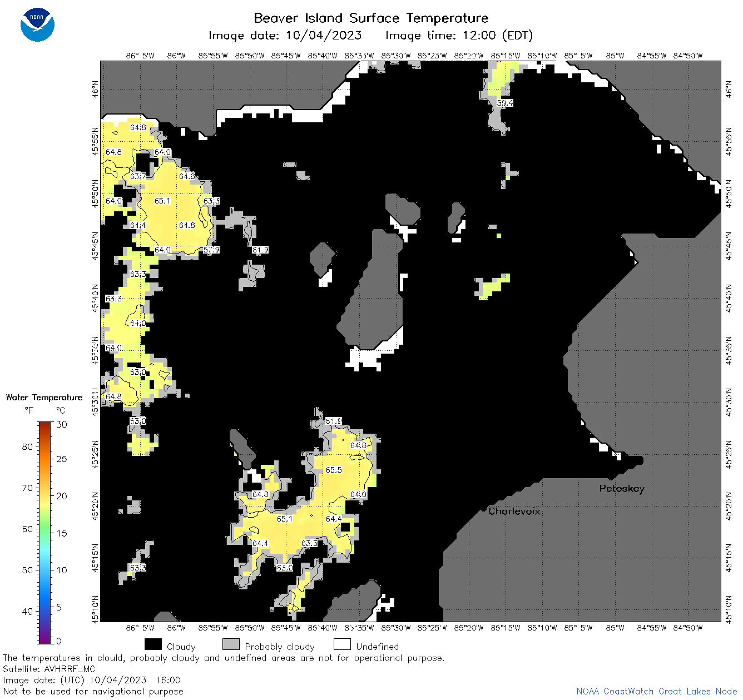743x700 pixels.
Task: Click the 0 tick on Celsius scale
Action: pyautogui.click(x=59, y=641)
